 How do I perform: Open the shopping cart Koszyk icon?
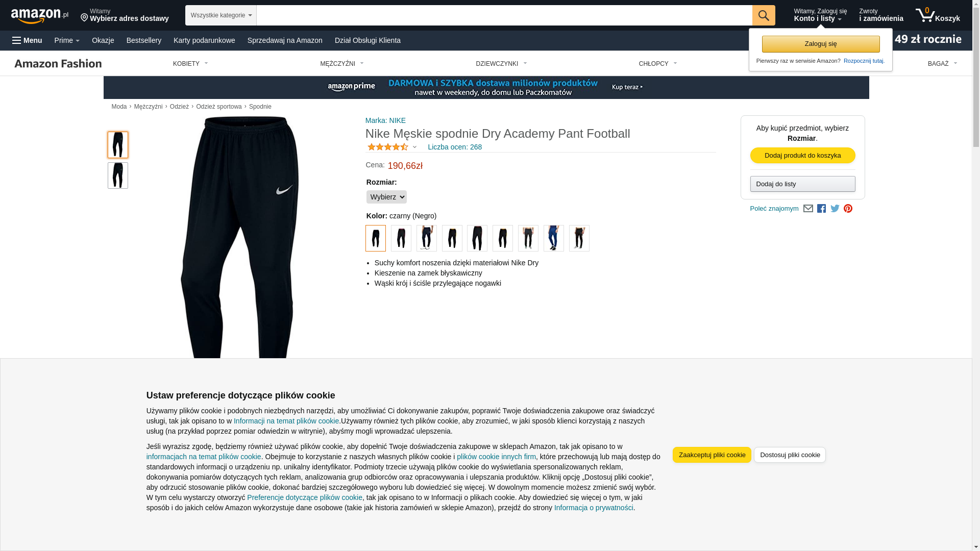point(938,15)
